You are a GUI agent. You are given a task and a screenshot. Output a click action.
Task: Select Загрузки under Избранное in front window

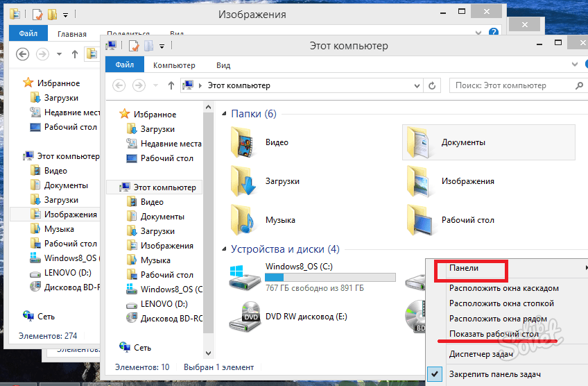pos(150,129)
